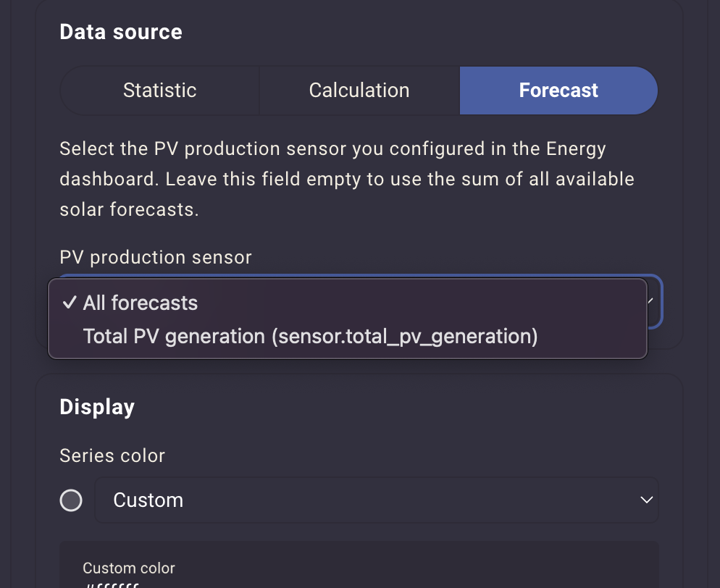Focus the Custom color hex input field
This screenshot has width=720, height=588.
pyautogui.click(x=359, y=584)
